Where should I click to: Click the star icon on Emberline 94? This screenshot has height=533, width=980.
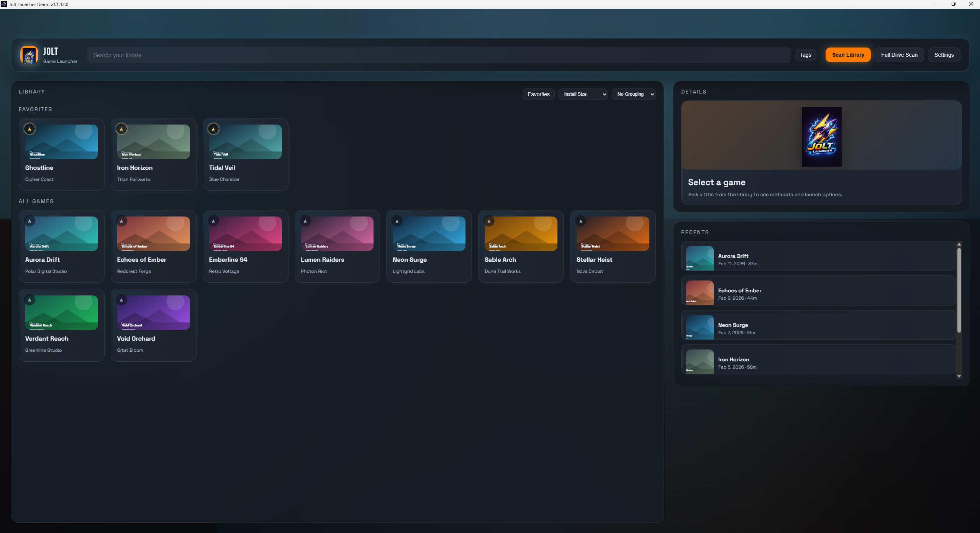pos(213,221)
